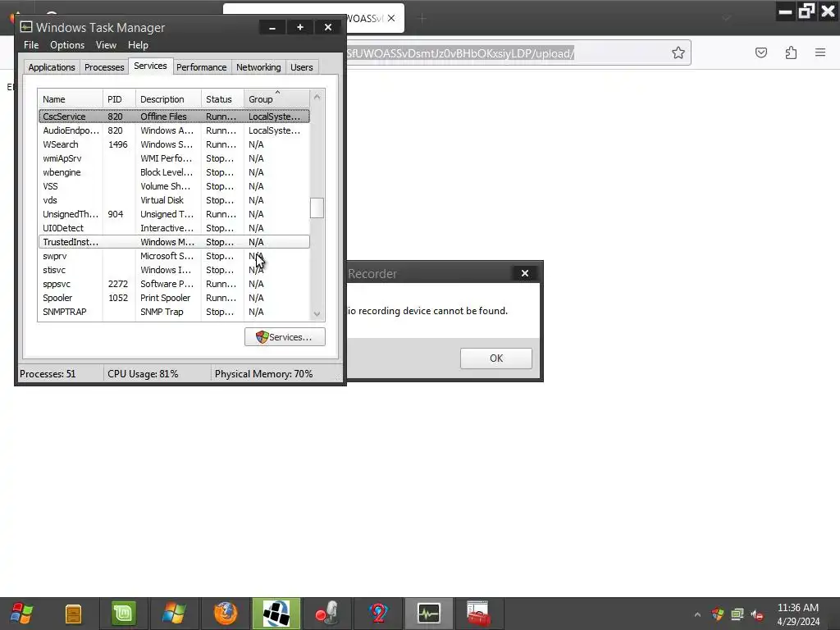
Task: Click CPU Usage status bar entry
Action: click(143, 373)
